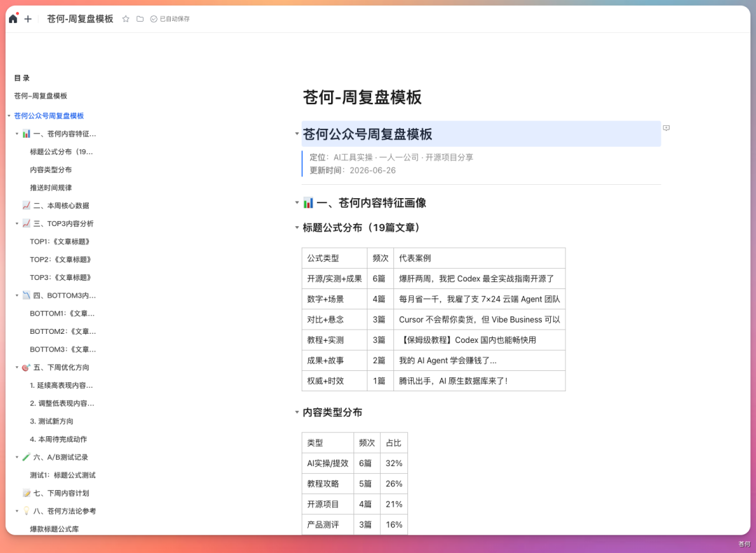This screenshot has width=756, height=553.
Task: Select the 教程攻略 table cell
Action: (328, 484)
